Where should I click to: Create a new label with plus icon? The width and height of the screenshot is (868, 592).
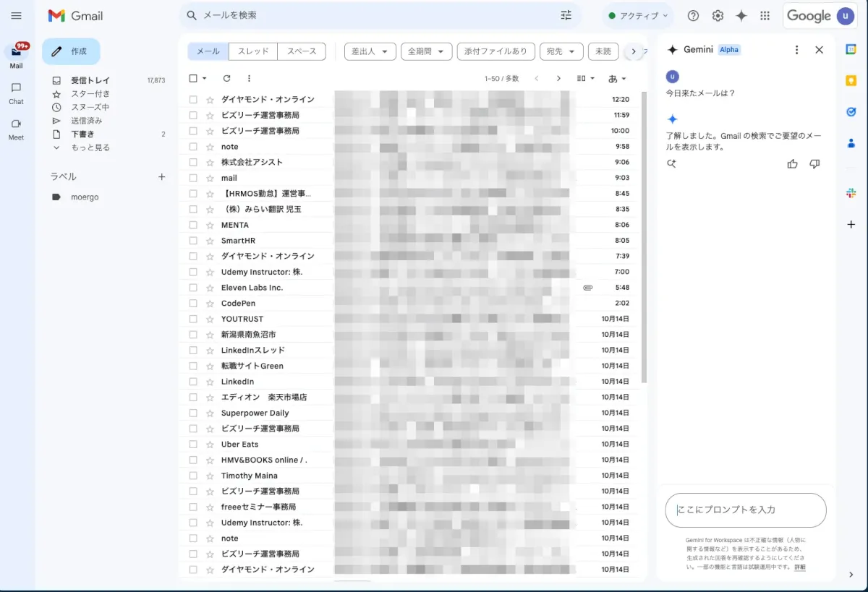162,176
